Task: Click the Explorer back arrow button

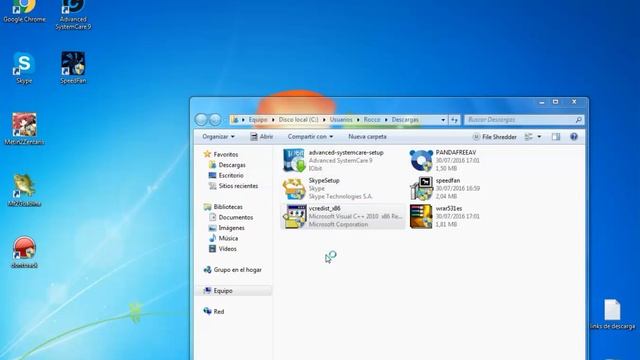Action: click(201, 120)
